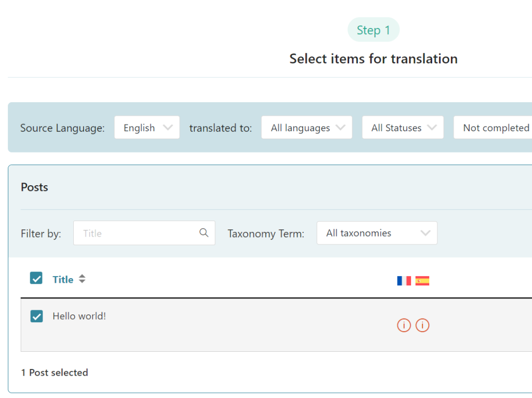The image size is (532, 398).
Task: Click the Source Language label
Action: [x=62, y=128]
